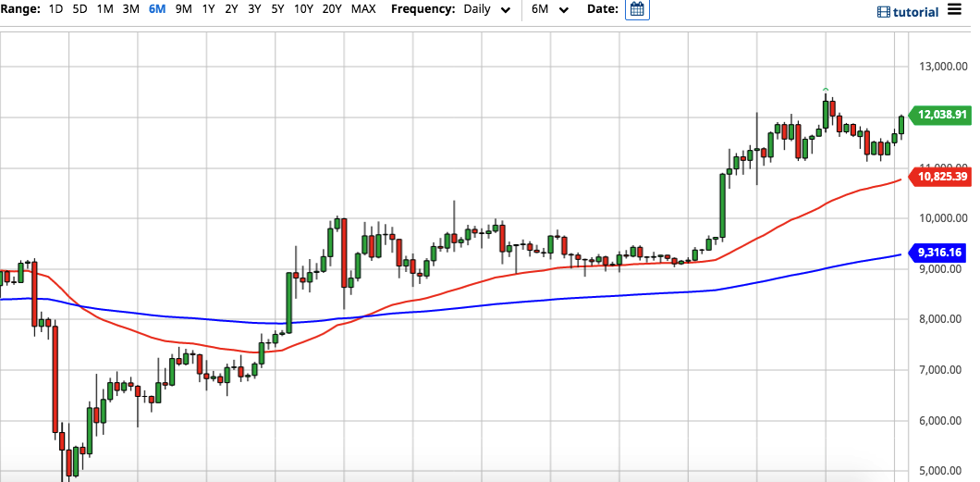The width and height of the screenshot is (980, 482).
Task: Open the tutorial video link
Action: click(908, 12)
